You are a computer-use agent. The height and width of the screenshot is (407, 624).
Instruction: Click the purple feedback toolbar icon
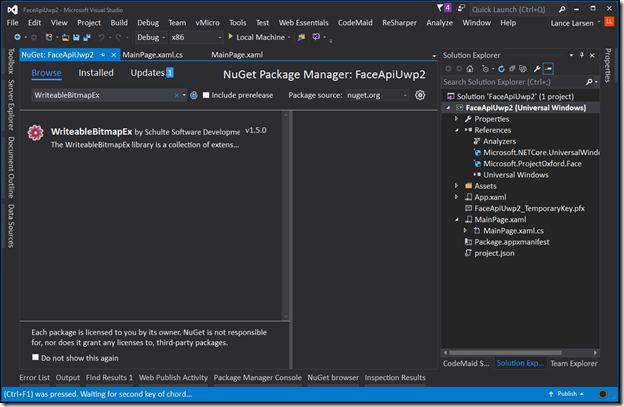click(x=316, y=37)
